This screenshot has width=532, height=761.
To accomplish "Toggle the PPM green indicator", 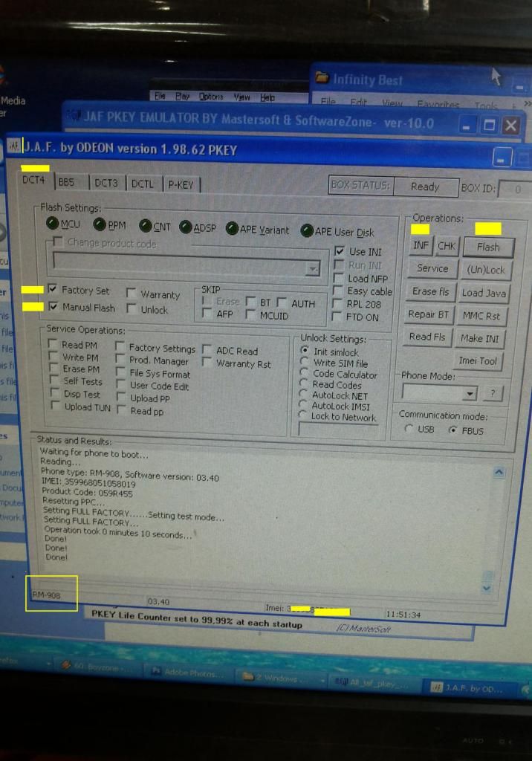I will point(100,224).
